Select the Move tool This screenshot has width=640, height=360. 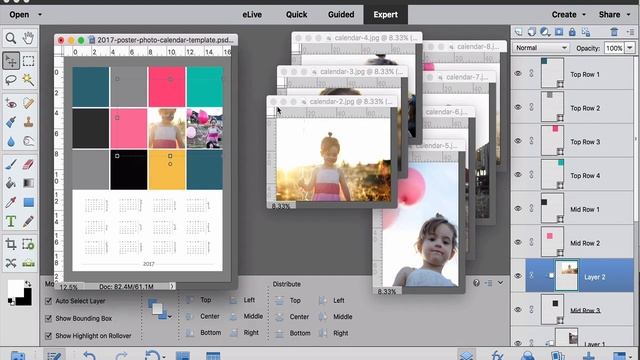[x=11, y=61]
